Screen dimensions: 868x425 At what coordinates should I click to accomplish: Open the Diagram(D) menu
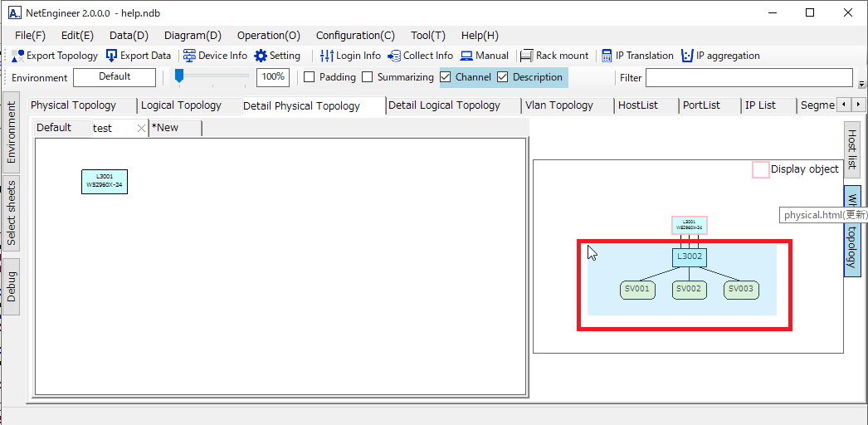(193, 36)
